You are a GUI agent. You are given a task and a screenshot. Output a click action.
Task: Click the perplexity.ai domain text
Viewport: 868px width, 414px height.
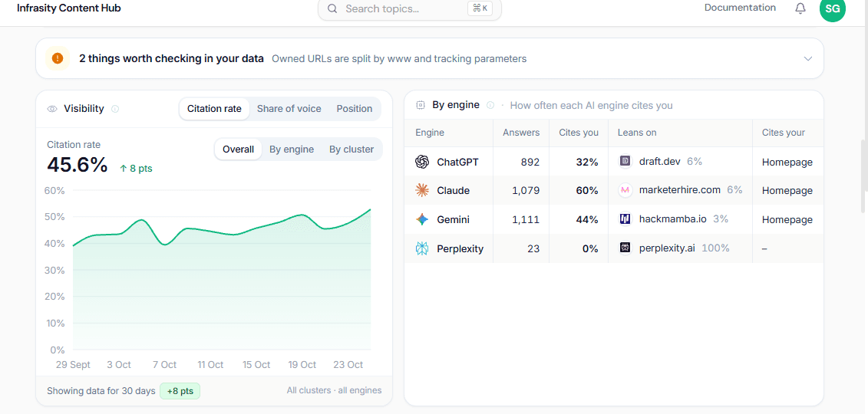[667, 248]
